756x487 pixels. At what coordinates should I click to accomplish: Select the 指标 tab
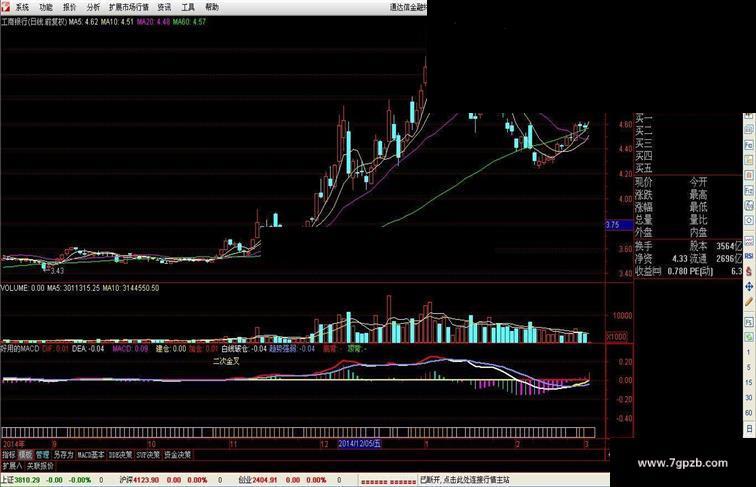(x=9, y=455)
